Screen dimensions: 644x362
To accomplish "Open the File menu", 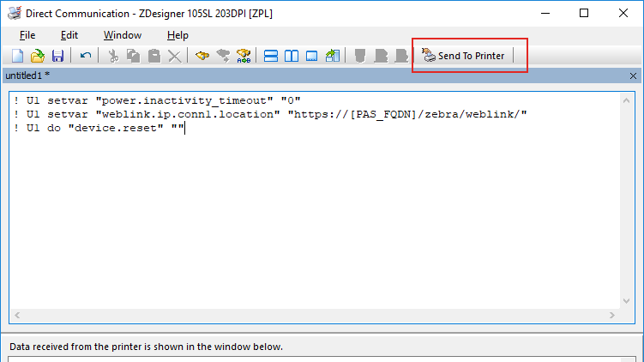I will [27, 35].
